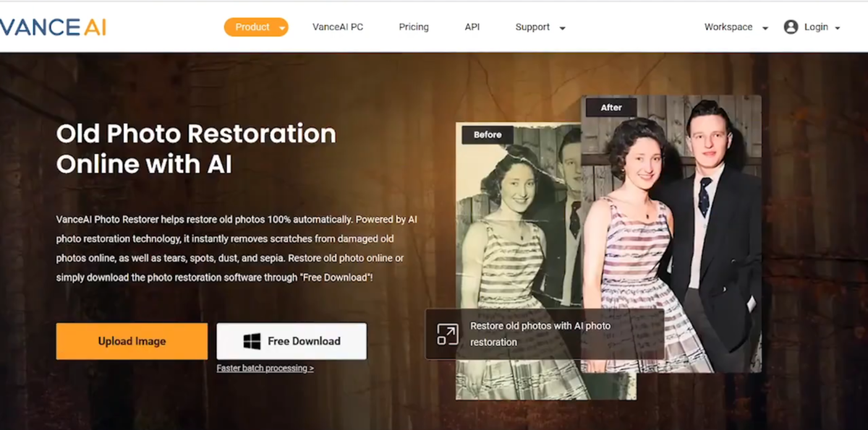Open the Product dropdown menu
This screenshot has width=868, height=430.
coord(256,27)
